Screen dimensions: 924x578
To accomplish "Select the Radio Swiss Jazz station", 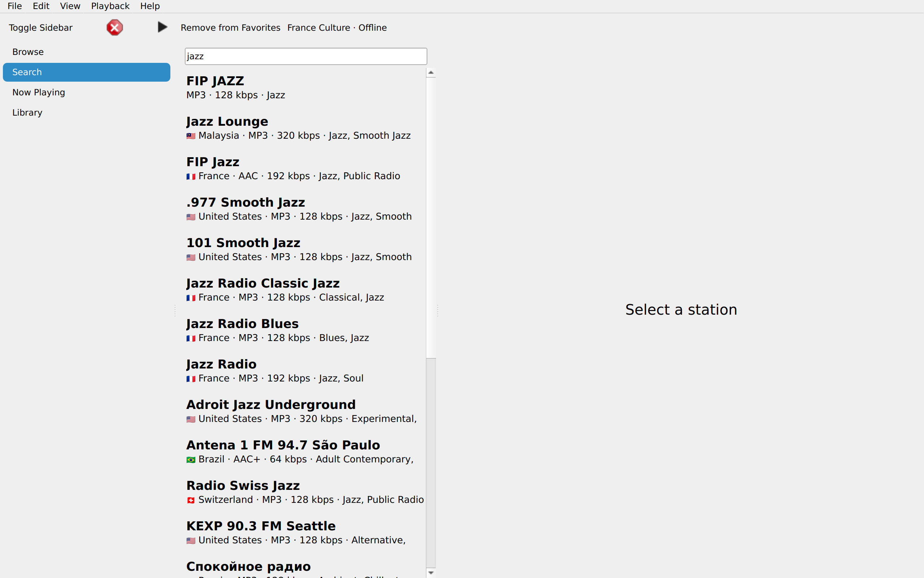I will click(305, 493).
